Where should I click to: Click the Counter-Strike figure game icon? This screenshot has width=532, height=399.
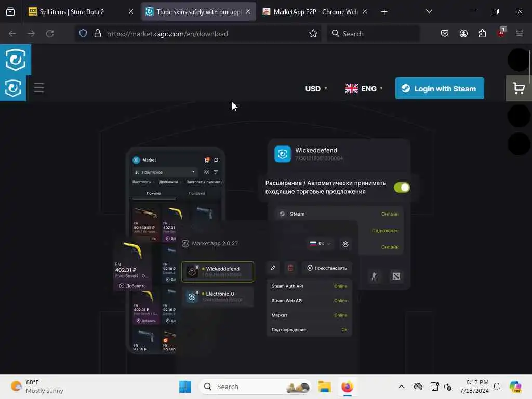coord(374,276)
